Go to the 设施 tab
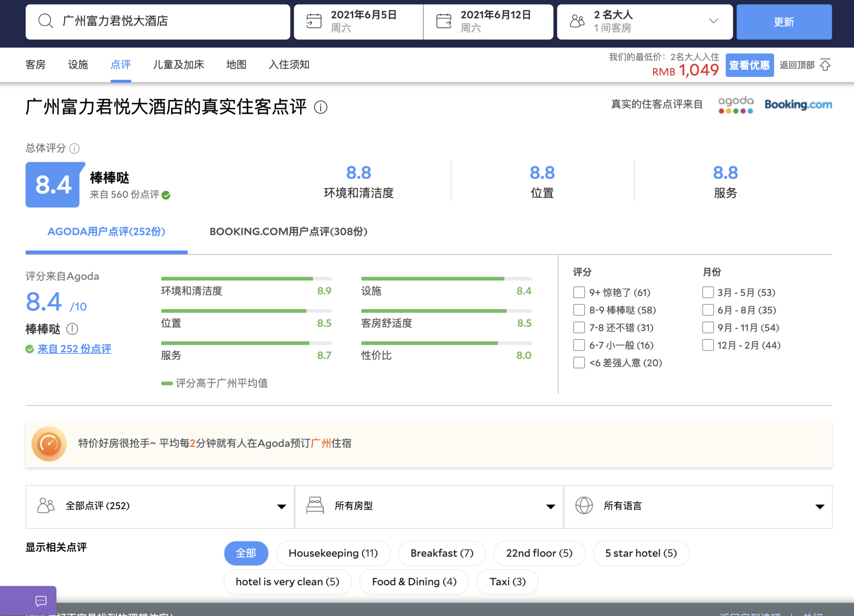Screen dimensions: 854x616 tap(78, 64)
